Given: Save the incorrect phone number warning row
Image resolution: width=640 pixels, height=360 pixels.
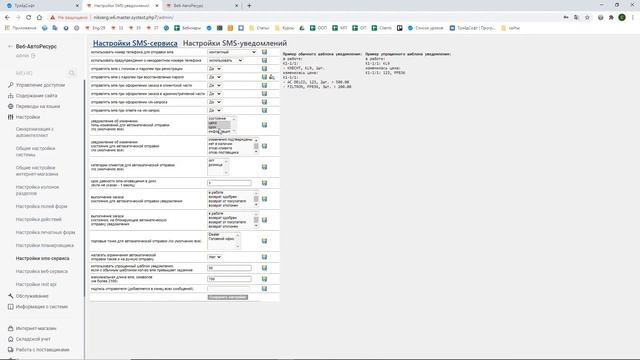Looking at the screenshot, I should click(264, 60).
